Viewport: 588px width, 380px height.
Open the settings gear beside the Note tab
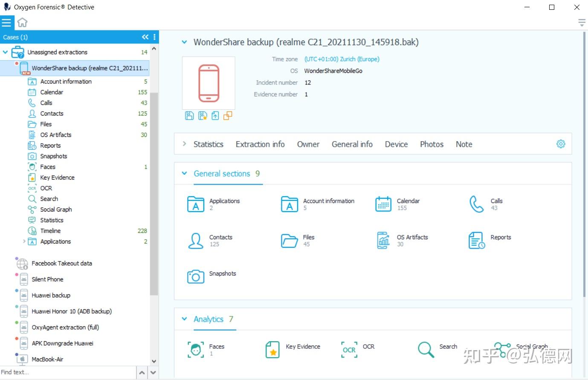pos(561,144)
